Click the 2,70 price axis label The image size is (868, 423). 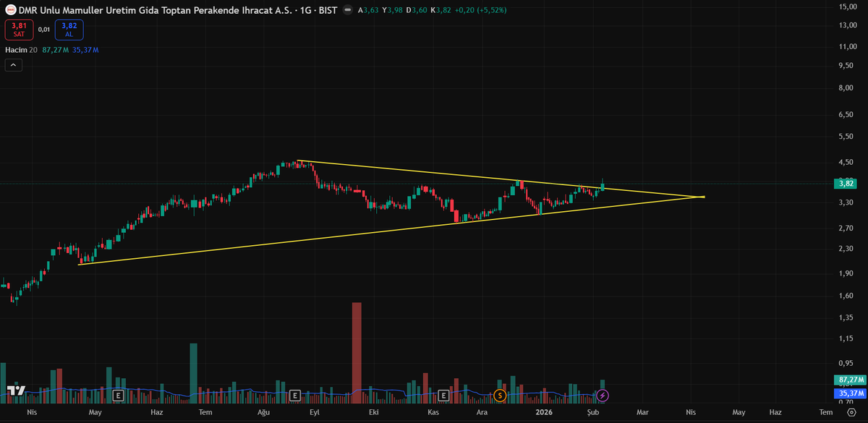pyautogui.click(x=847, y=228)
